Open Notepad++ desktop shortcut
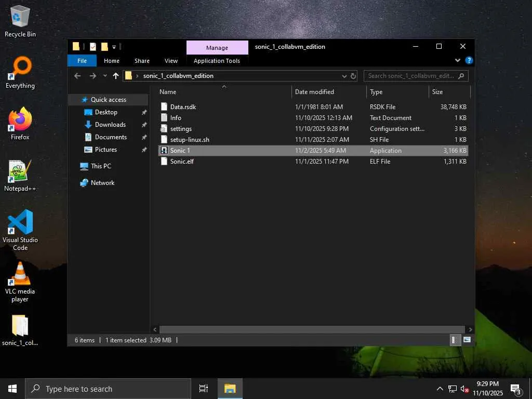The height and width of the screenshot is (399, 532). point(20,176)
